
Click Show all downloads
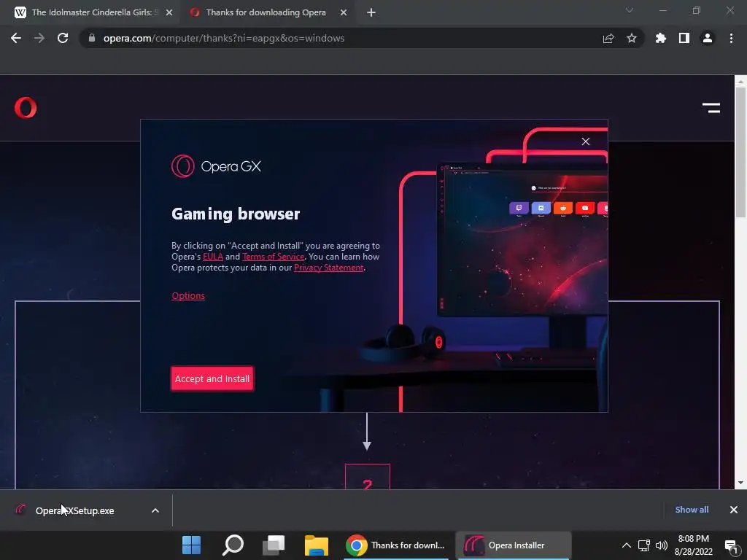click(x=692, y=510)
